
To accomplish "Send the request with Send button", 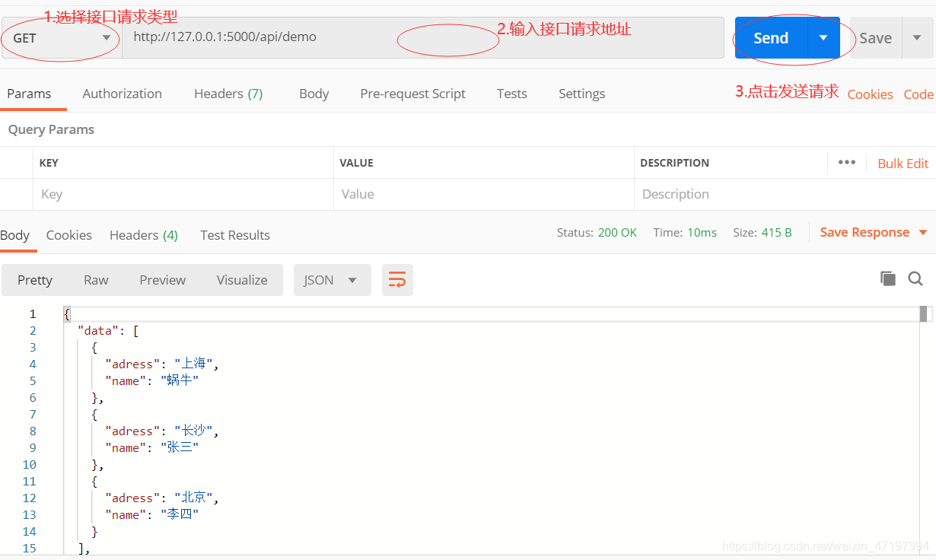I will click(x=771, y=38).
